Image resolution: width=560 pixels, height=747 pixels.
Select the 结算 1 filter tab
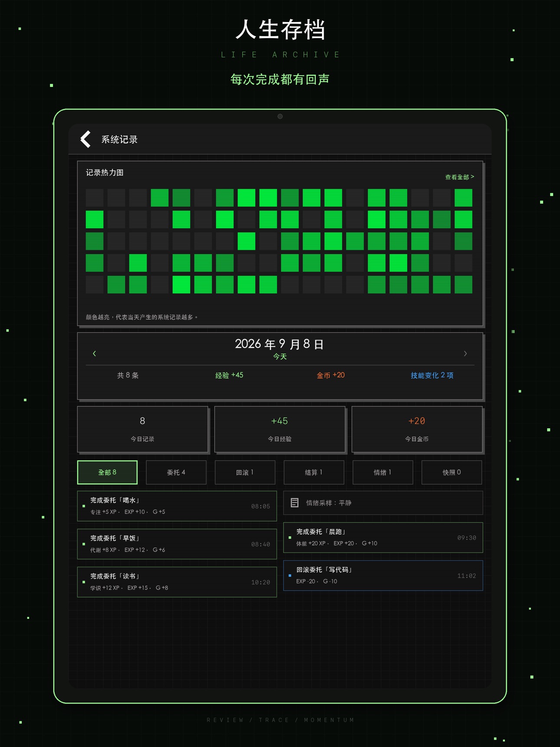coord(314,472)
